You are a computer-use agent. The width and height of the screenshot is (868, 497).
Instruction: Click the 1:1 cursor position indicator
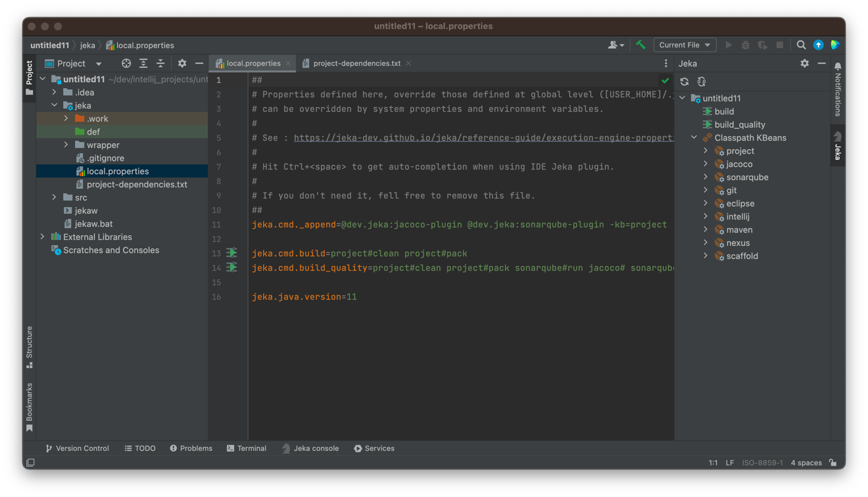713,463
